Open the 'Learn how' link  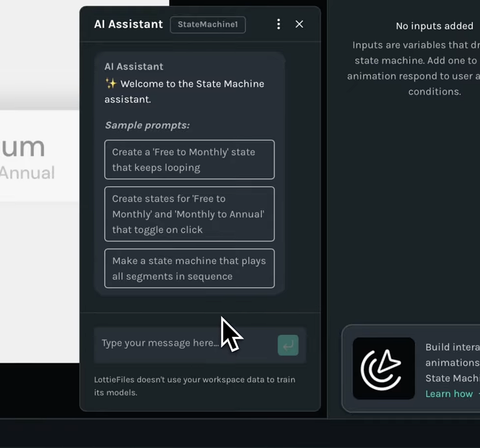(449, 394)
